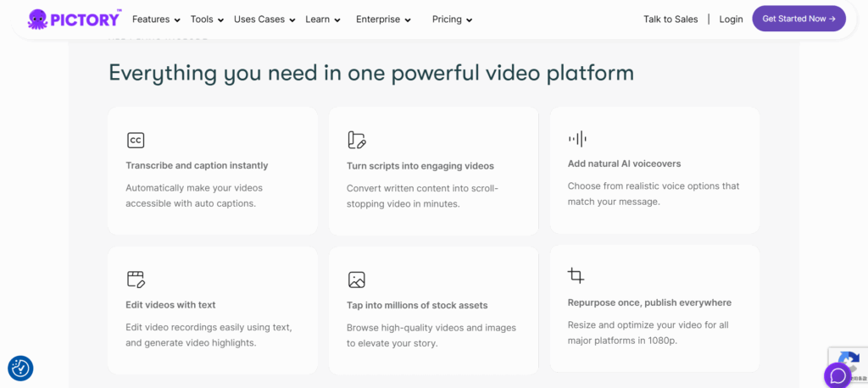Open the Enterprise navigation menu

point(383,19)
